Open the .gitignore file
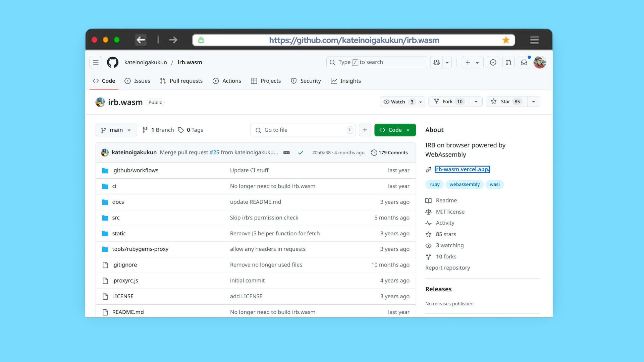644x362 pixels. point(124,265)
